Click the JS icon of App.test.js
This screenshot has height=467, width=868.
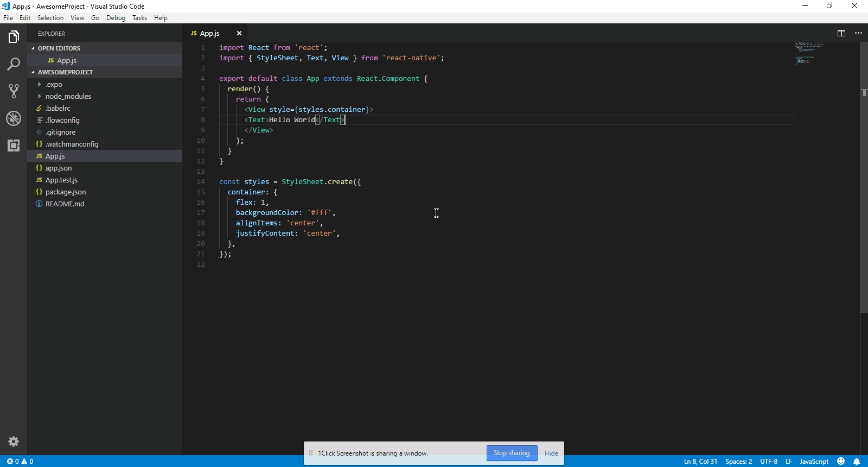(x=39, y=180)
